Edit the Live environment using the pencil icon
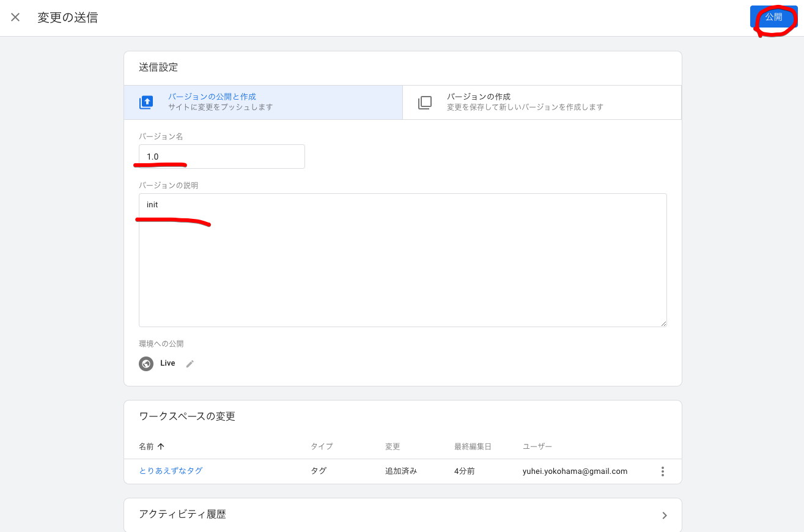804x532 pixels. (190, 363)
